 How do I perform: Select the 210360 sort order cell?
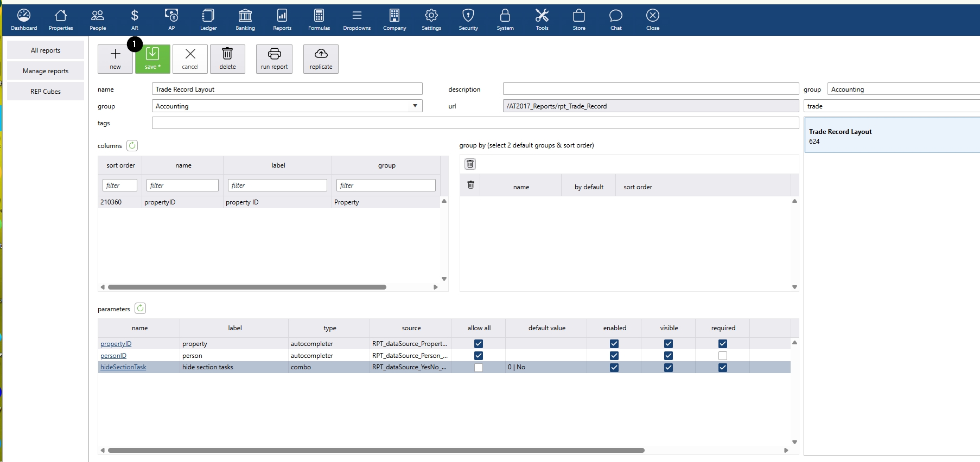119,202
